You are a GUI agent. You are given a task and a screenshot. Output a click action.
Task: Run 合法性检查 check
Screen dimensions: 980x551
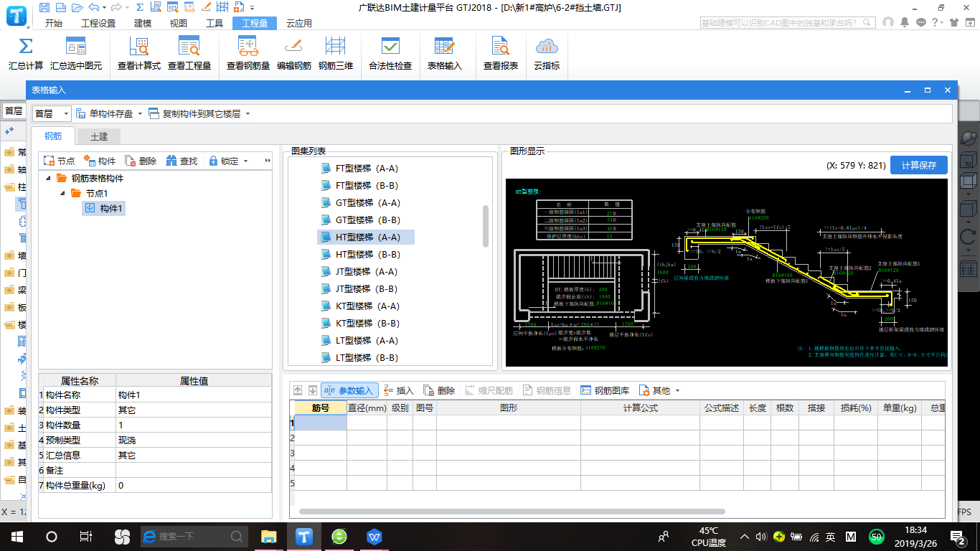(x=390, y=54)
